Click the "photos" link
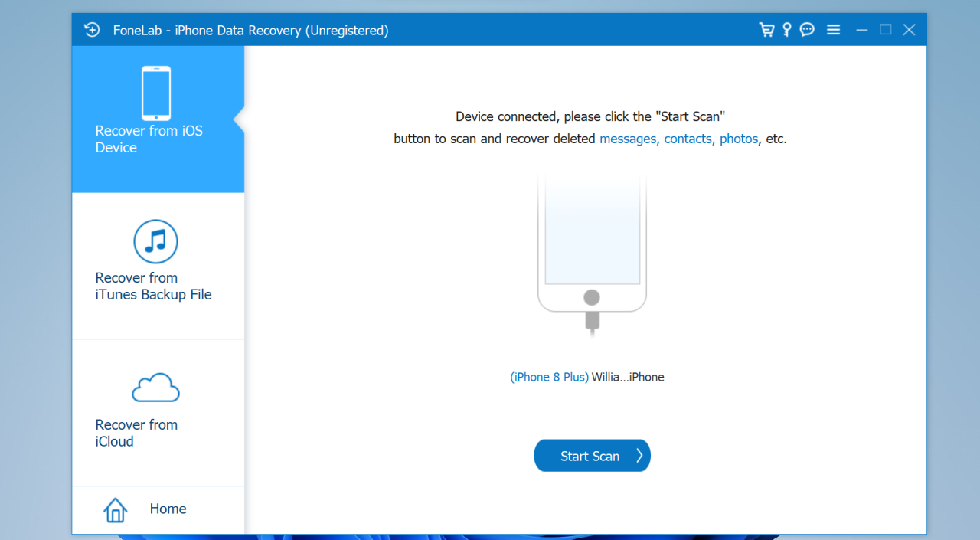 point(739,139)
